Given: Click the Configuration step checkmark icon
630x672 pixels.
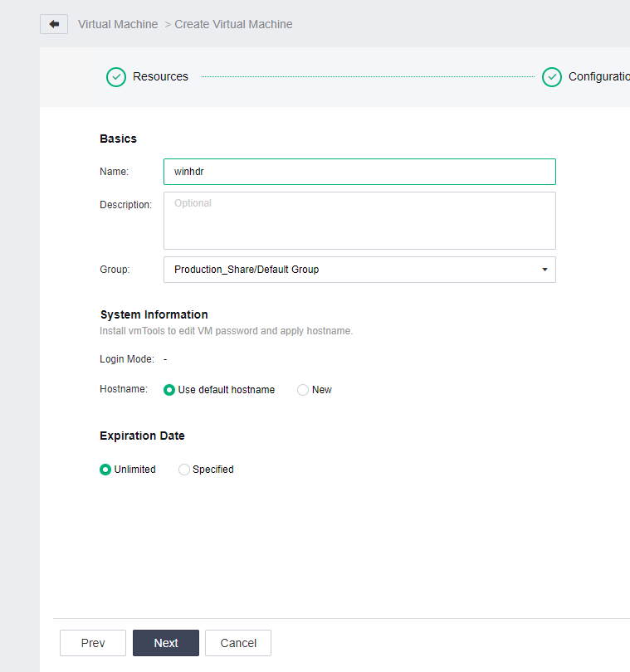Looking at the screenshot, I should coord(552,77).
